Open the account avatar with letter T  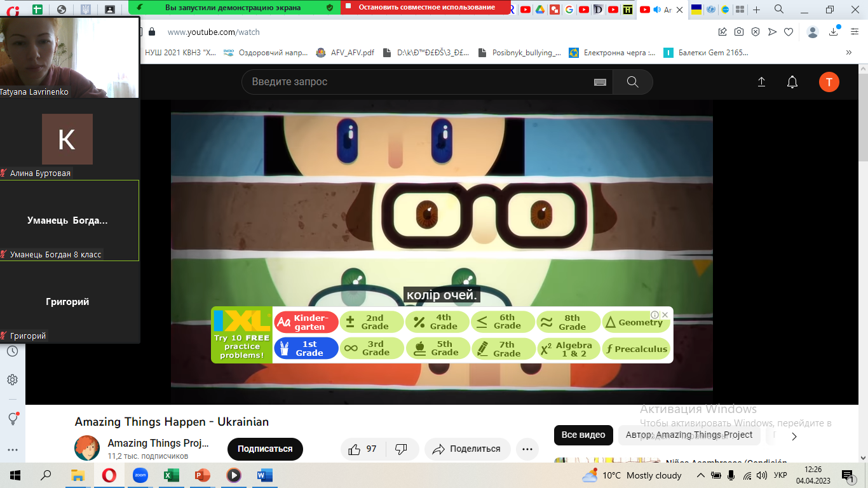829,82
